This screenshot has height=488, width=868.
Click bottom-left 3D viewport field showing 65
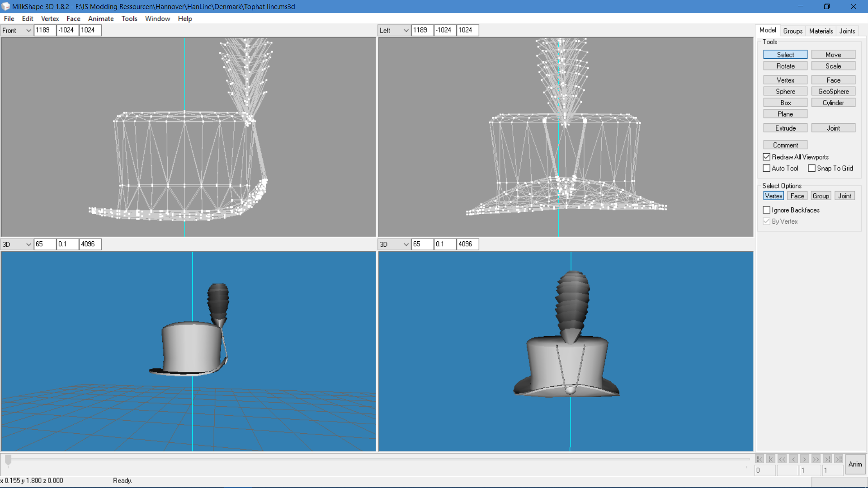(45, 244)
